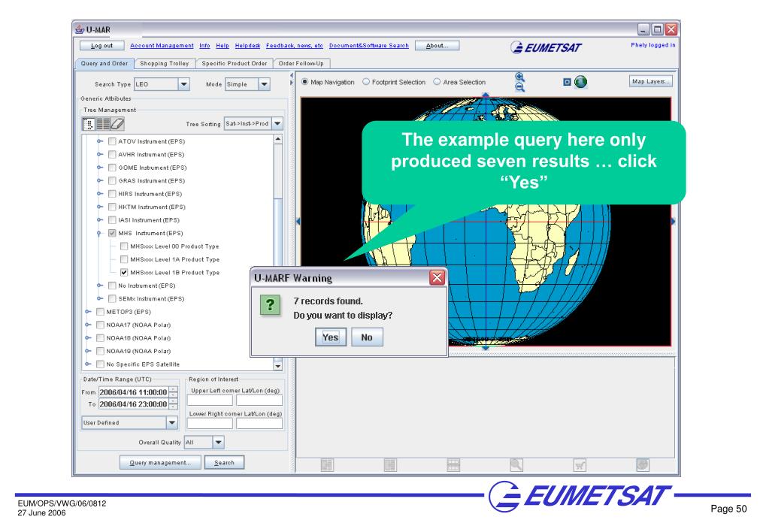Click the Query management... button
The image size is (769, 532).
tap(160, 462)
